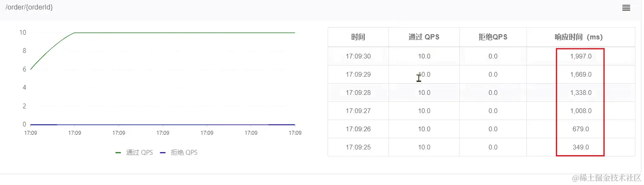Click the 时间 column header

click(358, 37)
